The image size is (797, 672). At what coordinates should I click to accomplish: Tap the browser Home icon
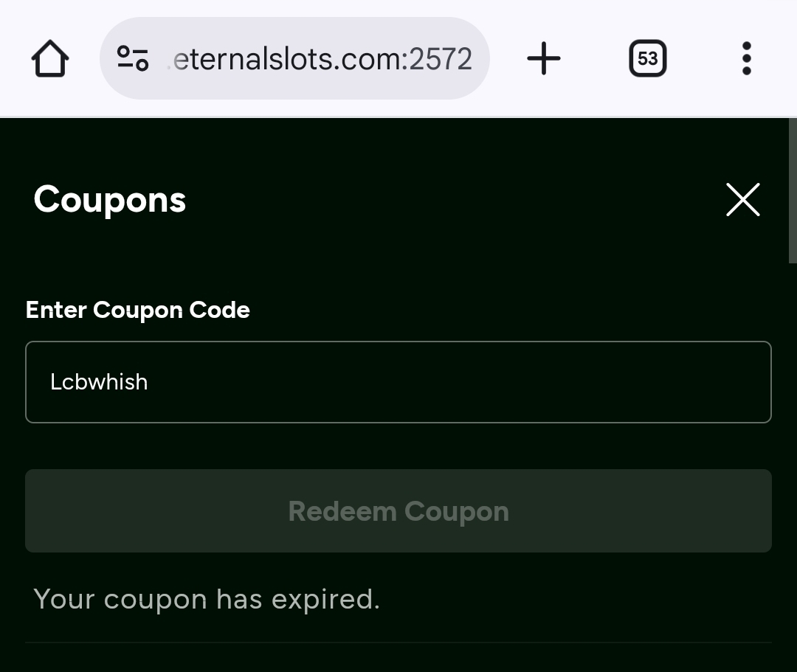50,59
